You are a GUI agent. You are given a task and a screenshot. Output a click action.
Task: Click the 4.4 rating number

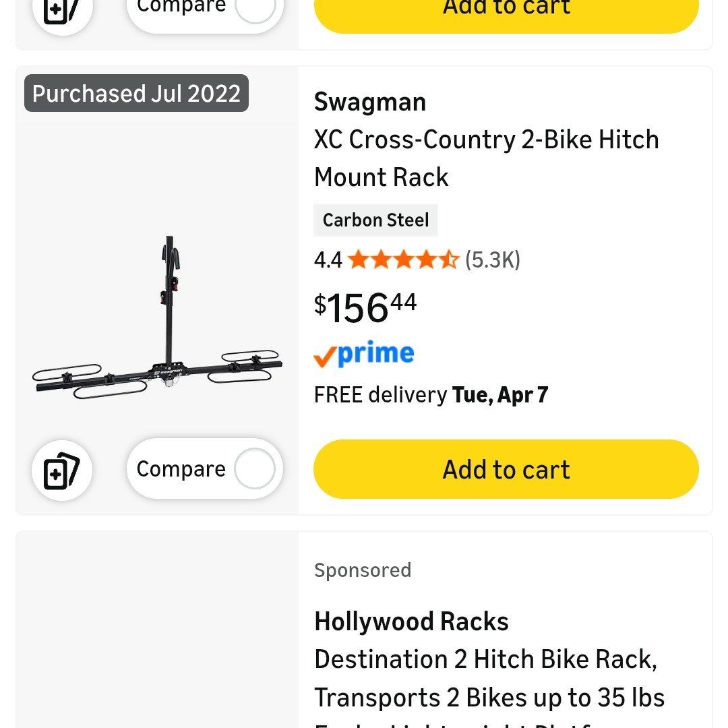click(x=328, y=259)
